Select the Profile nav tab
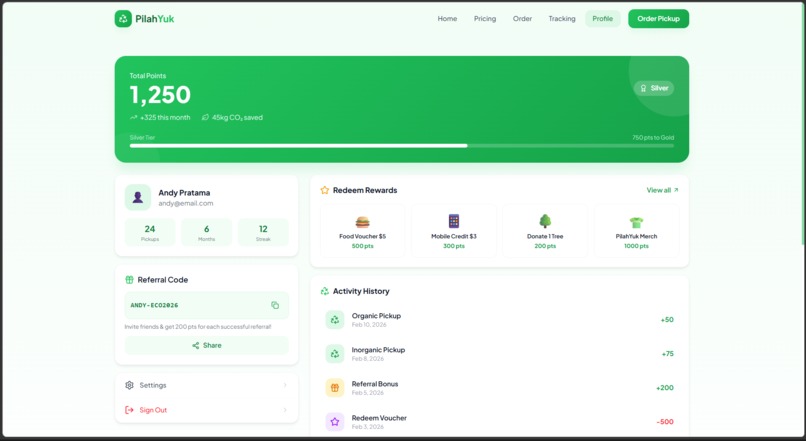 coord(602,19)
